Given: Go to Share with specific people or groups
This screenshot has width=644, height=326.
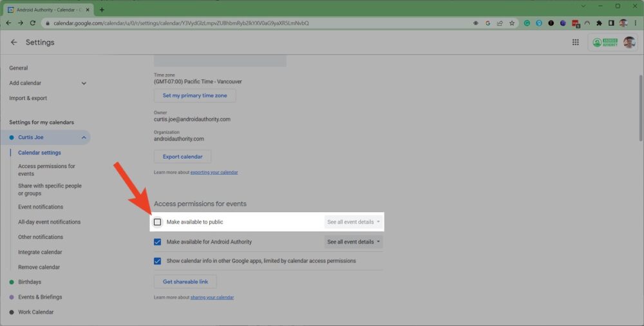Looking at the screenshot, I should 50,189.
